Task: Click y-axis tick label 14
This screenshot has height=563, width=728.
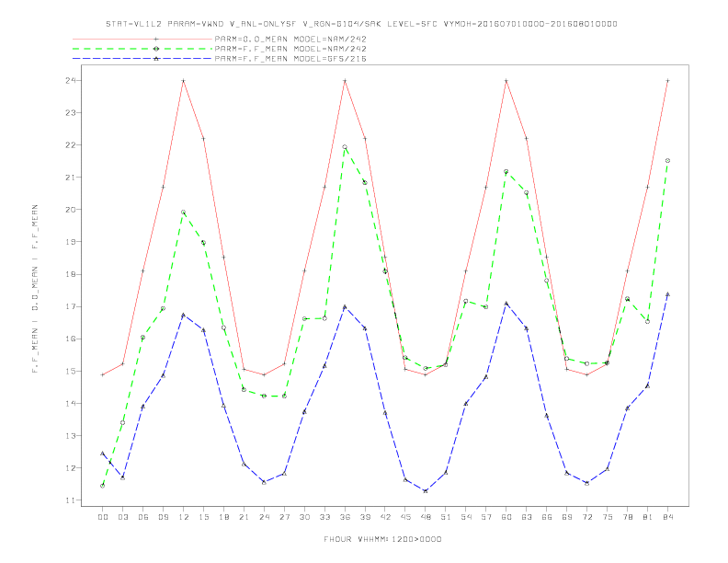Action: click(x=71, y=403)
